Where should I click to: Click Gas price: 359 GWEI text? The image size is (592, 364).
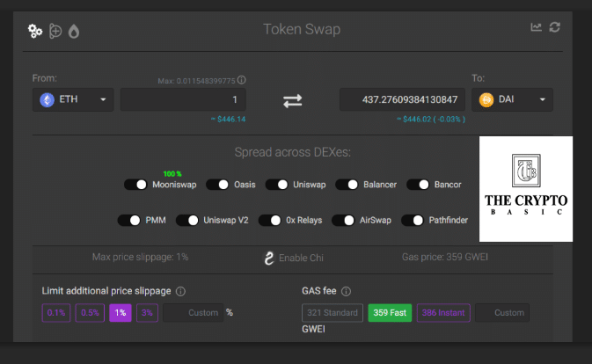(445, 258)
